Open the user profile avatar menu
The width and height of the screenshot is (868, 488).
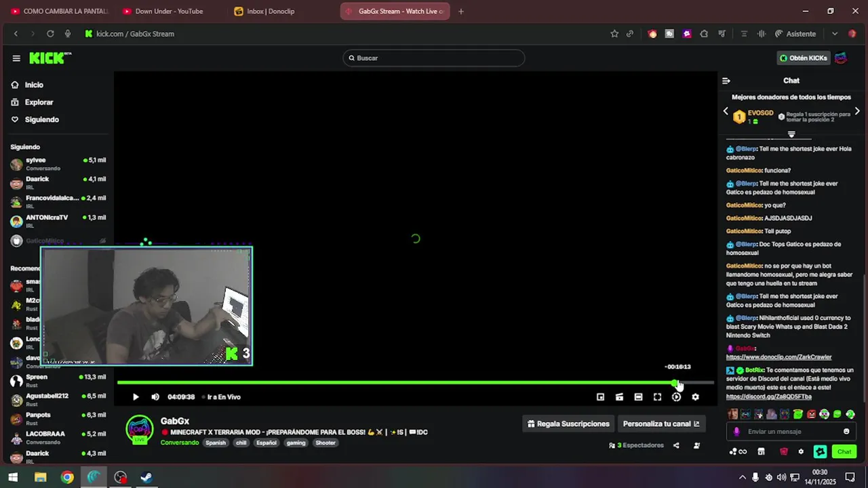841,58
